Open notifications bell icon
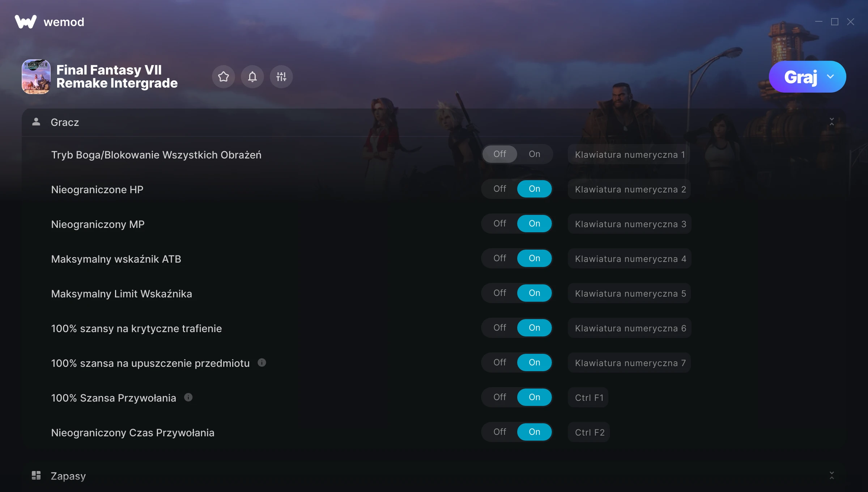Viewport: 868px width, 492px height. coord(252,77)
